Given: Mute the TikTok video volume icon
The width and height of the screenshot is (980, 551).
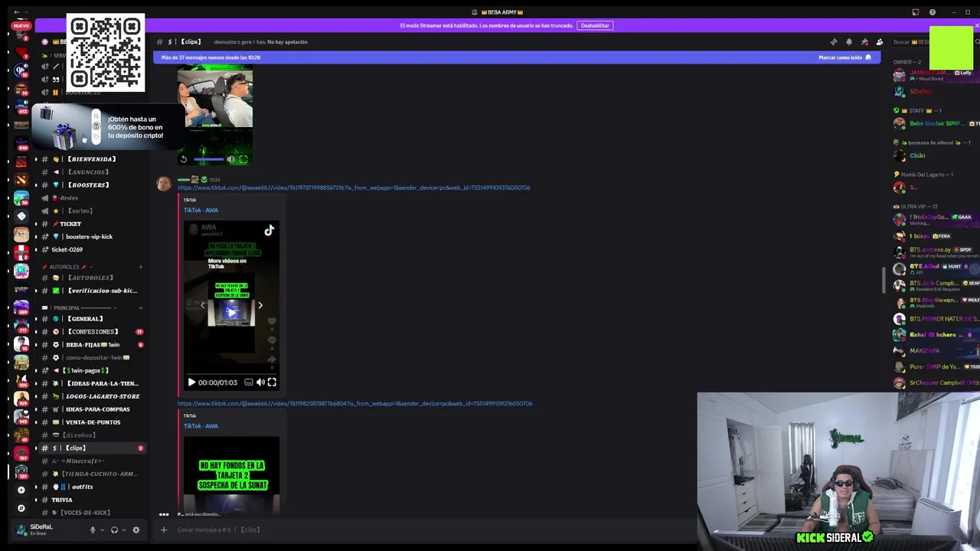Looking at the screenshot, I should [x=260, y=382].
